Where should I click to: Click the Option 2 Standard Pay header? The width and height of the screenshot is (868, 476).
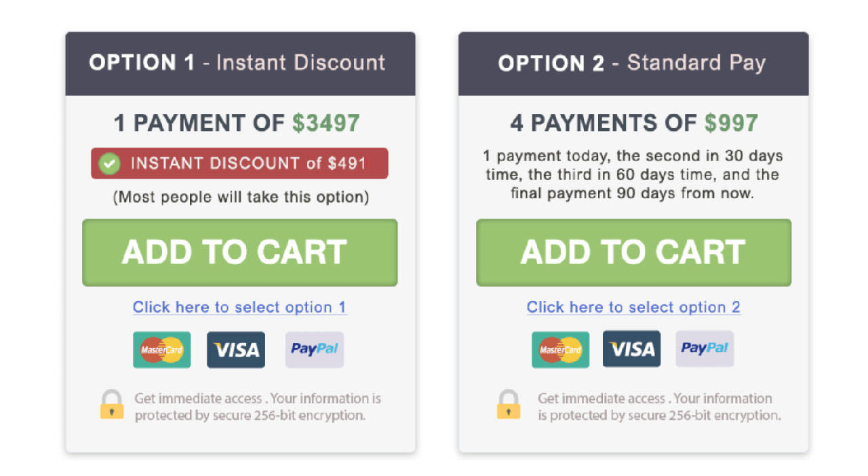click(633, 63)
